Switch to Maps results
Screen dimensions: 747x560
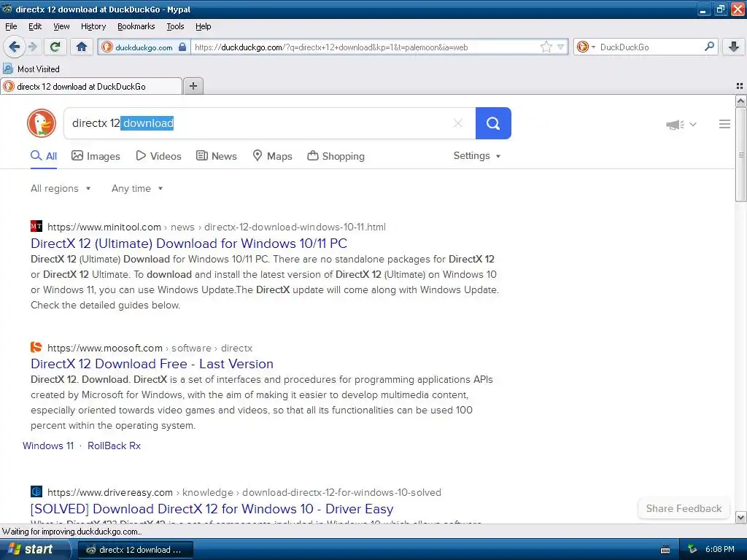(x=273, y=156)
